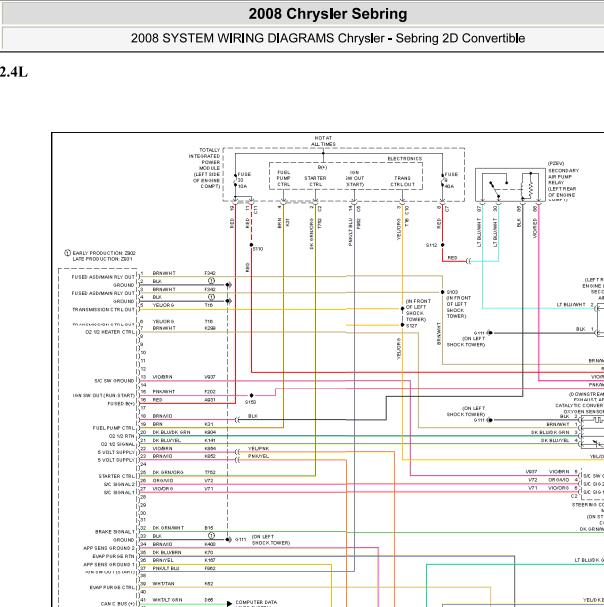Click the "WHT/LT GRN D65" label at pin 41

pos(183,600)
